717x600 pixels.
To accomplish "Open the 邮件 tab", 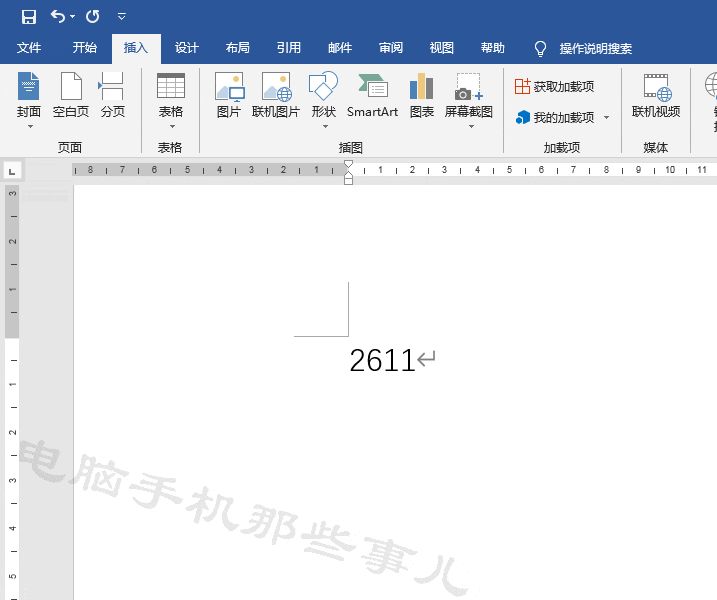I will point(340,48).
